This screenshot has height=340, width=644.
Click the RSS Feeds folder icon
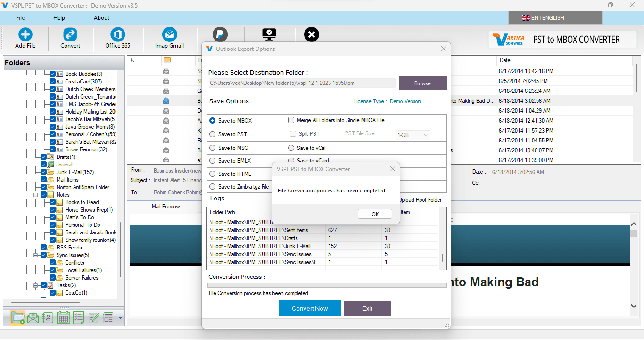pyautogui.click(x=51, y=248)
